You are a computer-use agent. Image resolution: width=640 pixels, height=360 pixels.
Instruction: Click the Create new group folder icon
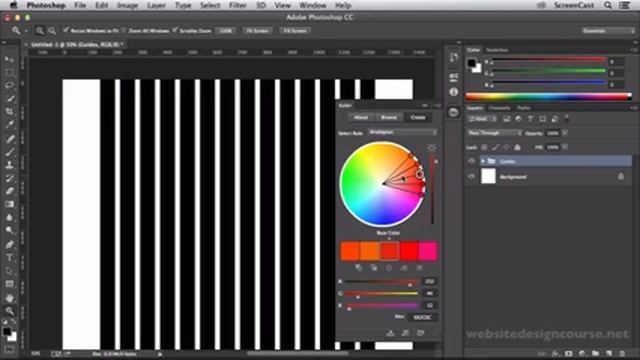coord(596,353)
